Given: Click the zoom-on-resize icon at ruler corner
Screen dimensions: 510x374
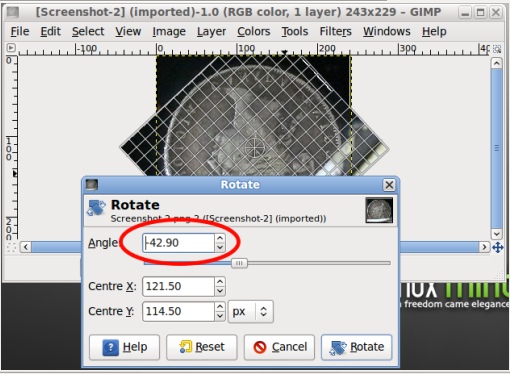Looking at the screenshot, I should [497, 49].
